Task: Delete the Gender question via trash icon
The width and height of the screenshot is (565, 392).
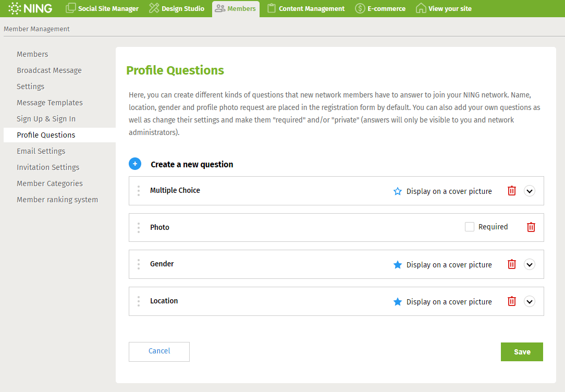Action: [511, 264]
